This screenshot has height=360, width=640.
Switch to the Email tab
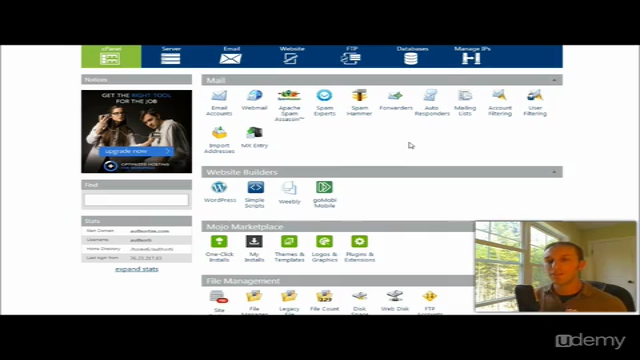pos(231,56)
